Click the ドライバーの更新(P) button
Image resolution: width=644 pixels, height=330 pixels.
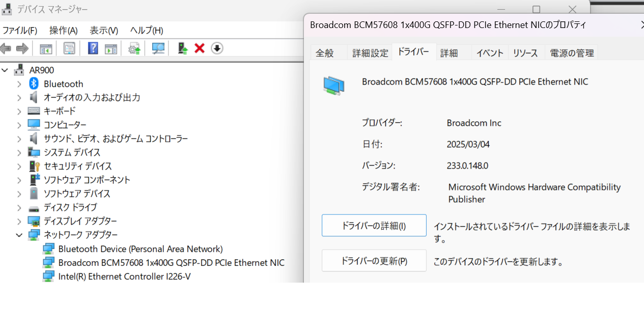point(374,261)
